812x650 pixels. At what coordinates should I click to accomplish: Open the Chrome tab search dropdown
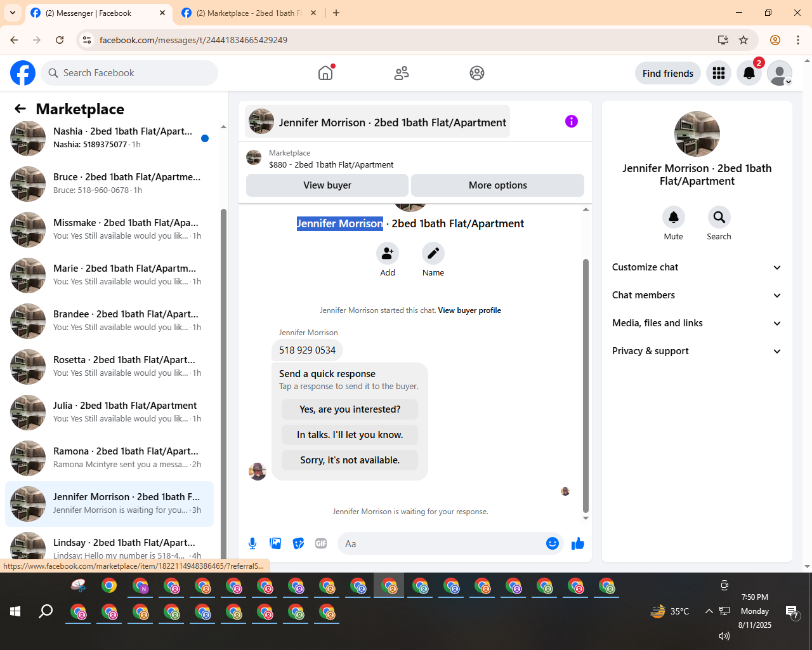(12, 13)
